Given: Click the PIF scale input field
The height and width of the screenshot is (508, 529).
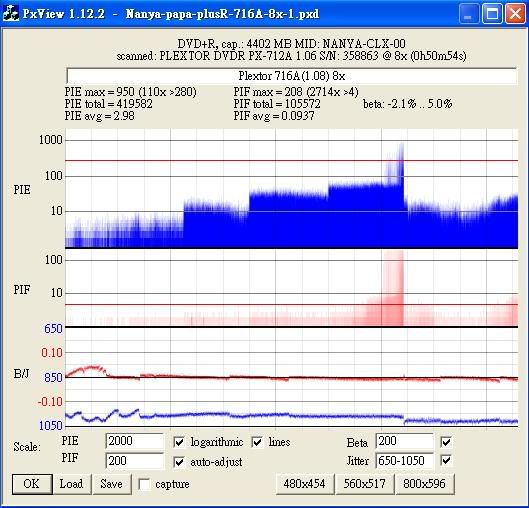Looking at the screenshot, I should pyautogui.click(x=134, y=461).
